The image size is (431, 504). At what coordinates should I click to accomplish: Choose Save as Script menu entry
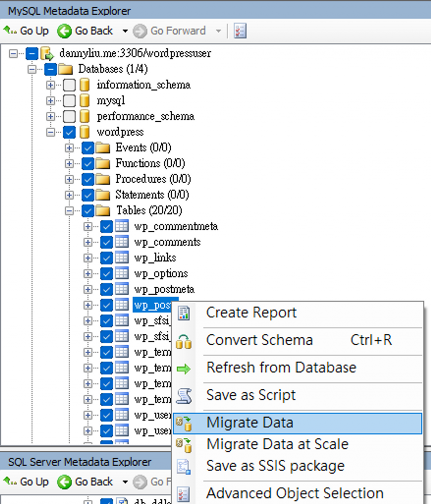pos(297,395)
